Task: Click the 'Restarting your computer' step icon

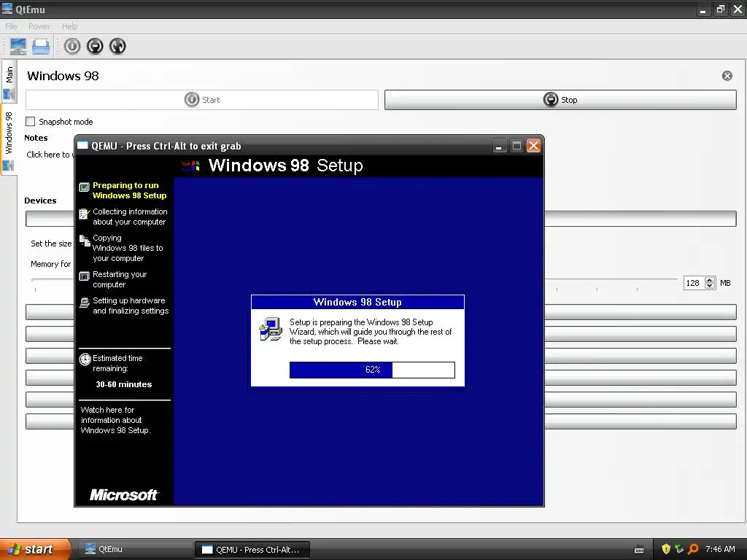Action: pyautogui.click(x=85, y=276)
